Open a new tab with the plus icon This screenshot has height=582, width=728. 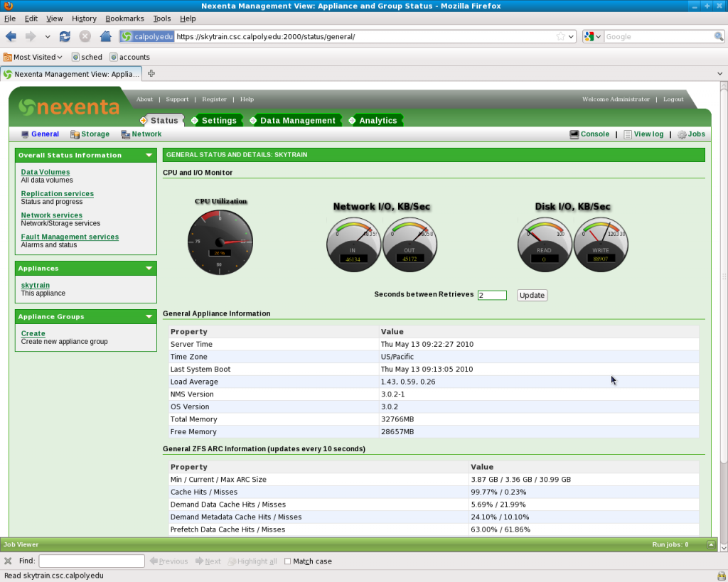tap(151, 73)
